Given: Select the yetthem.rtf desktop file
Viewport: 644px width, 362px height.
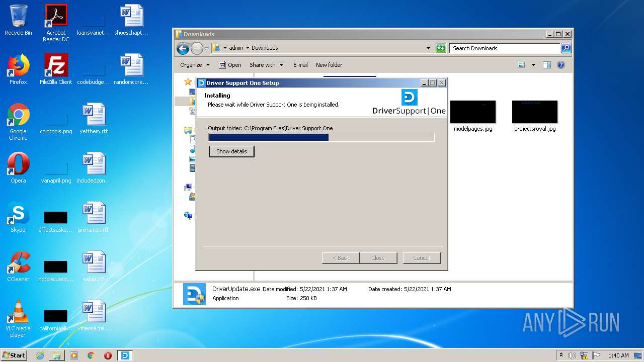Looking at the screenshot, I should (94, 119).
